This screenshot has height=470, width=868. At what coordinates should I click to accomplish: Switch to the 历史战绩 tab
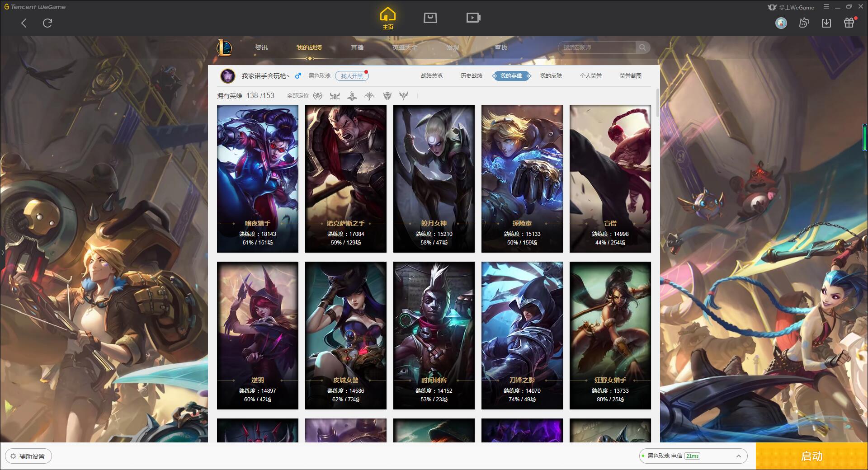[472, 76]
